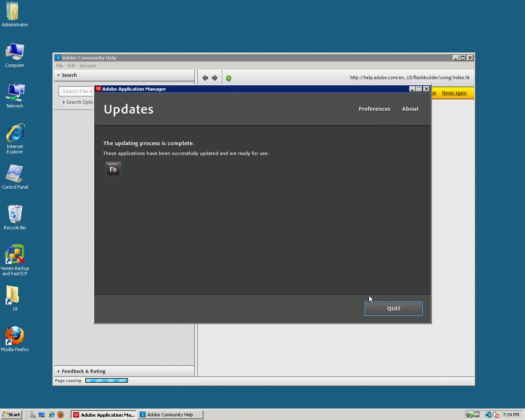Launch Firefox from quick launch
This screenshot has height=420, width=525.
(61, 415)
